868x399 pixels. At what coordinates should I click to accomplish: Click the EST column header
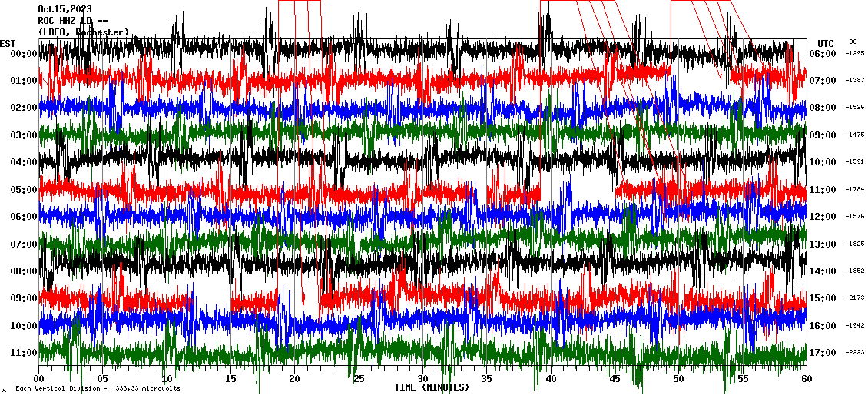(8, 43)
